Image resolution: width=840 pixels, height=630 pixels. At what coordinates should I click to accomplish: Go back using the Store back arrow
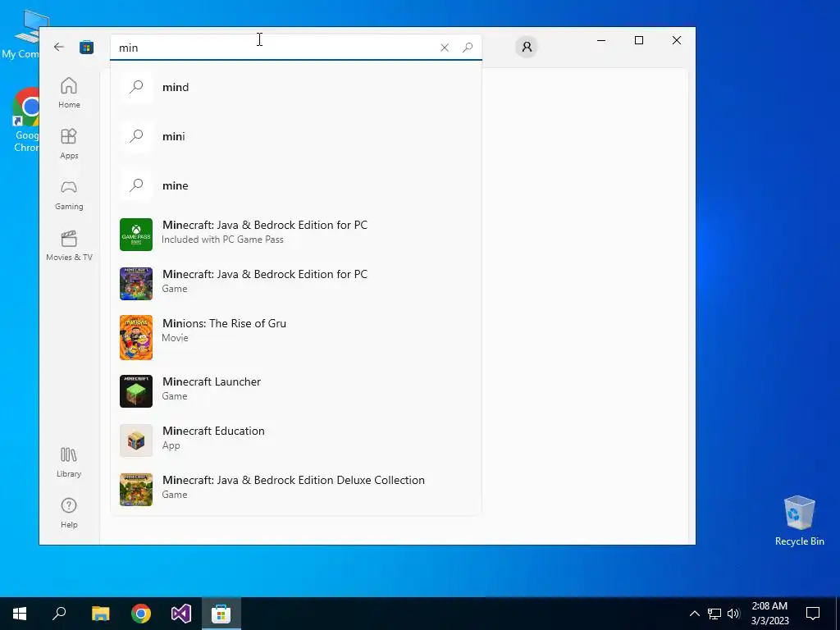click(59, 47)
